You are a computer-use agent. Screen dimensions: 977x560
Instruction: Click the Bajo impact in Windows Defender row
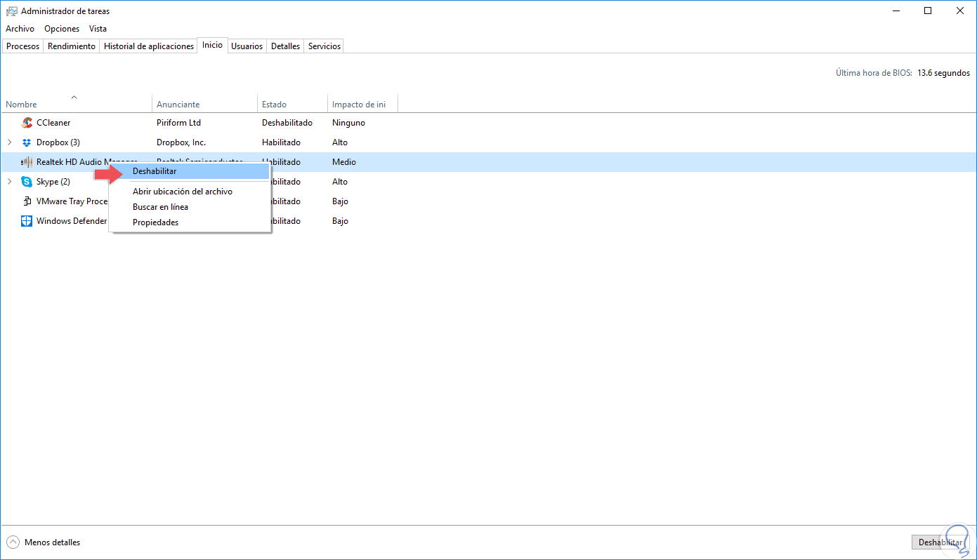pos(340,221)
